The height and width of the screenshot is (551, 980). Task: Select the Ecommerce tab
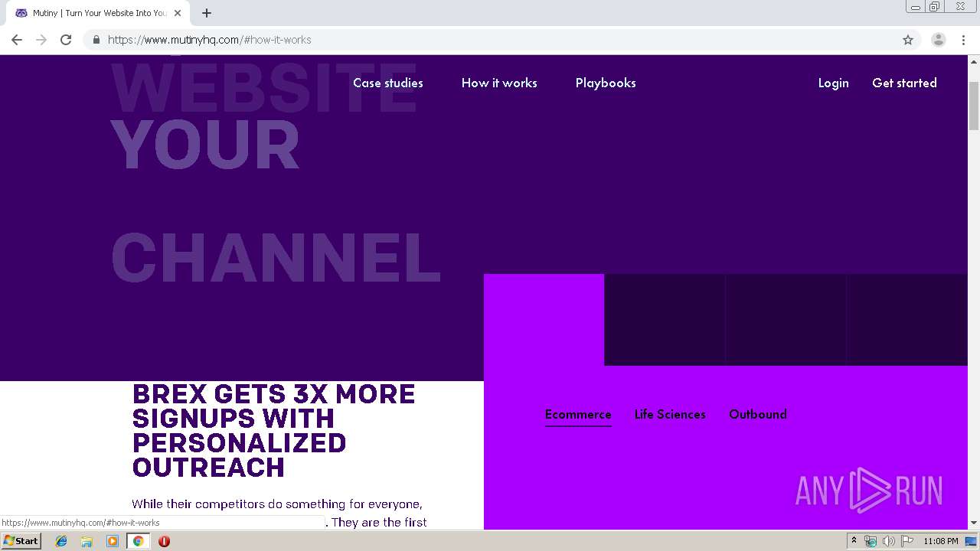tap(578, 415)
